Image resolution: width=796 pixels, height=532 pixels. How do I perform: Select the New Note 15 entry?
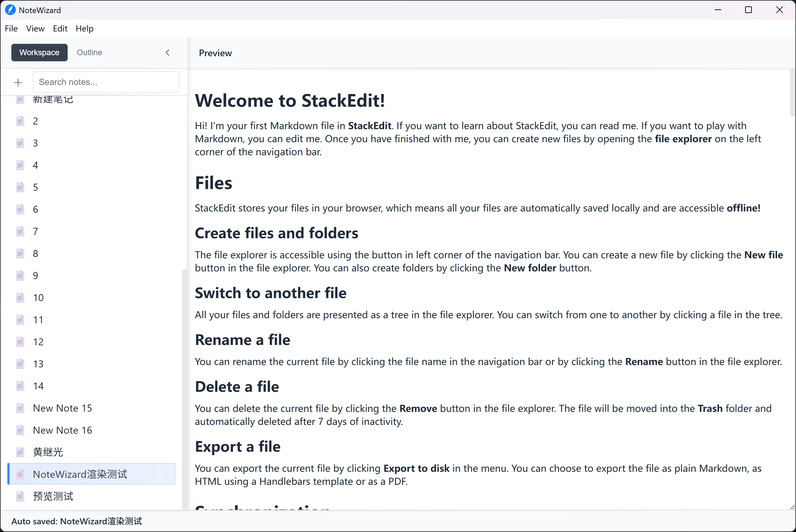(x=92, y=408)
